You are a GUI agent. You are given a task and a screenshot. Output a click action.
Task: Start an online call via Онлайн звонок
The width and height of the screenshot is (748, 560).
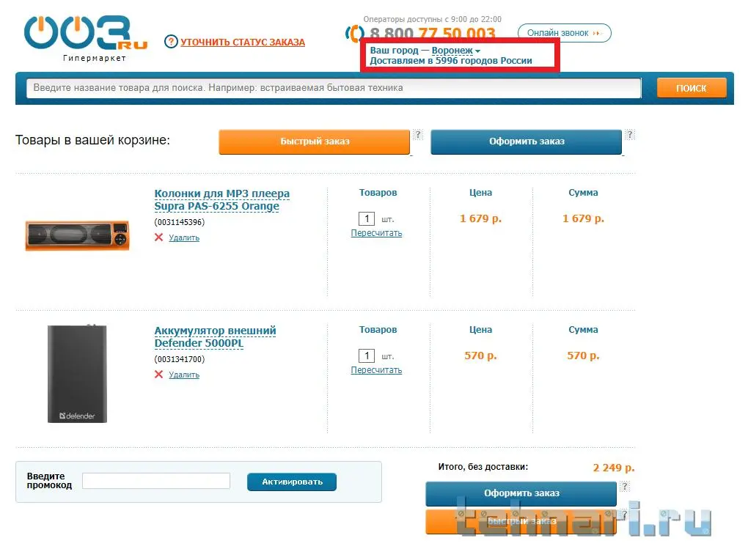564,33
